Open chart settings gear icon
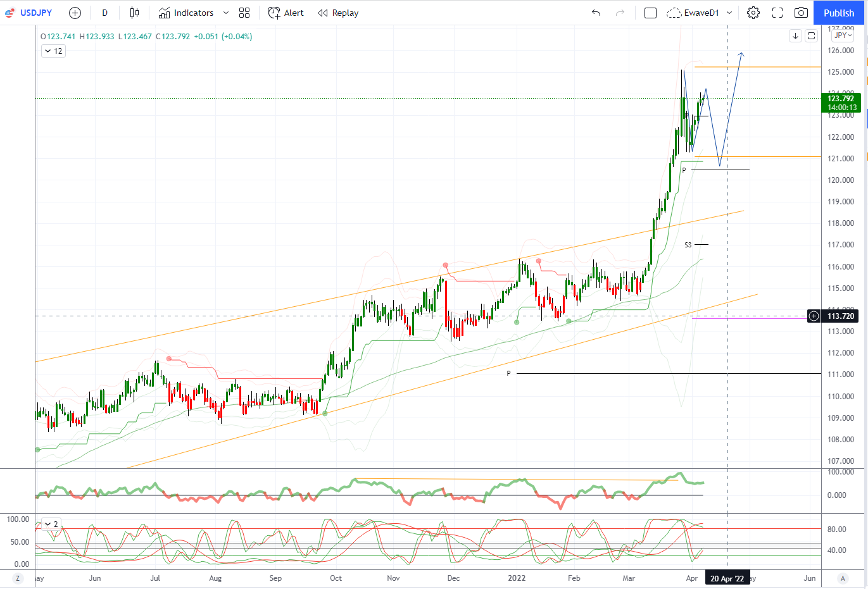The height and width of the screenshot is (589, 868). pyautogui.click(x=753, y=13)
